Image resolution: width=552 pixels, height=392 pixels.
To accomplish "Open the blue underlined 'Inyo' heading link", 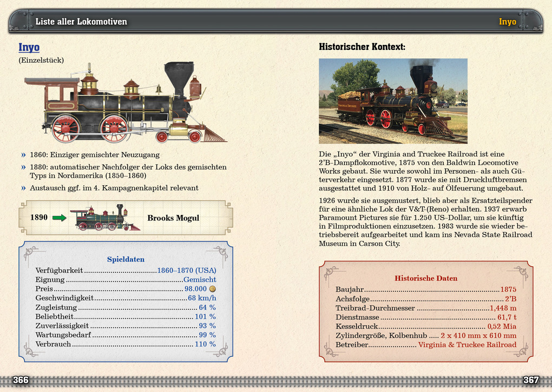I will [29, 47].
